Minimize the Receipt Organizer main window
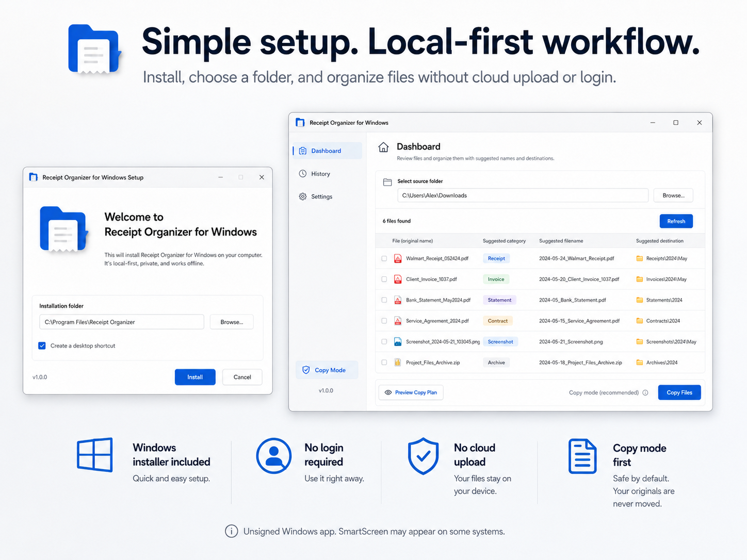This screenshot has width=747, height=560. click(653, 123)
